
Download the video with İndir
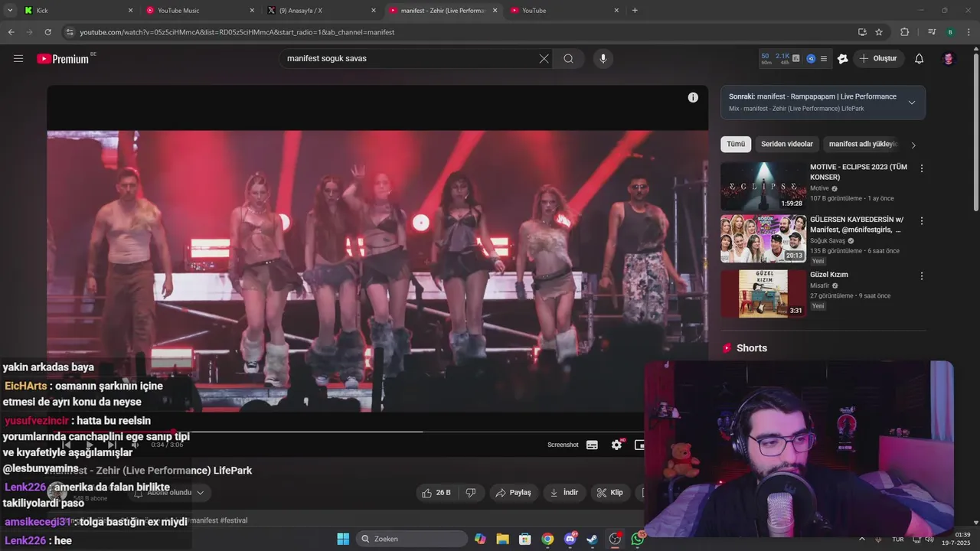[564, 493]
